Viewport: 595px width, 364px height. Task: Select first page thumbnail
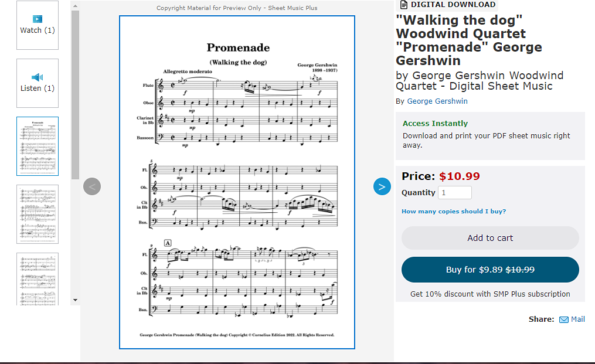click(38, 146)
